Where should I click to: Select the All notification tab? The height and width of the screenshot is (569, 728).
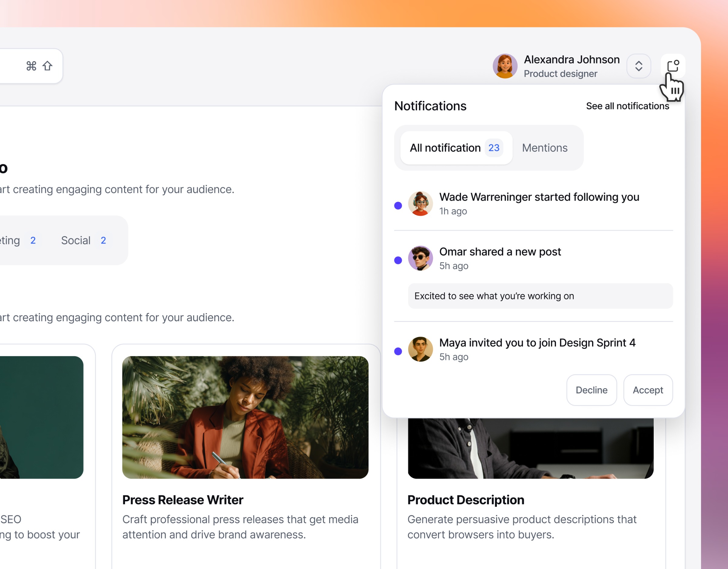click(445, 148)
